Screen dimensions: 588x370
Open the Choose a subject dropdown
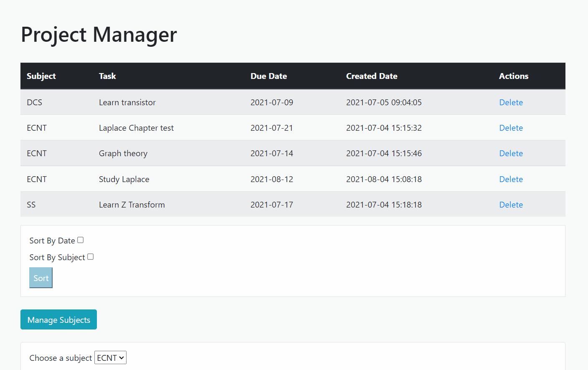click(x=110, y=358)
